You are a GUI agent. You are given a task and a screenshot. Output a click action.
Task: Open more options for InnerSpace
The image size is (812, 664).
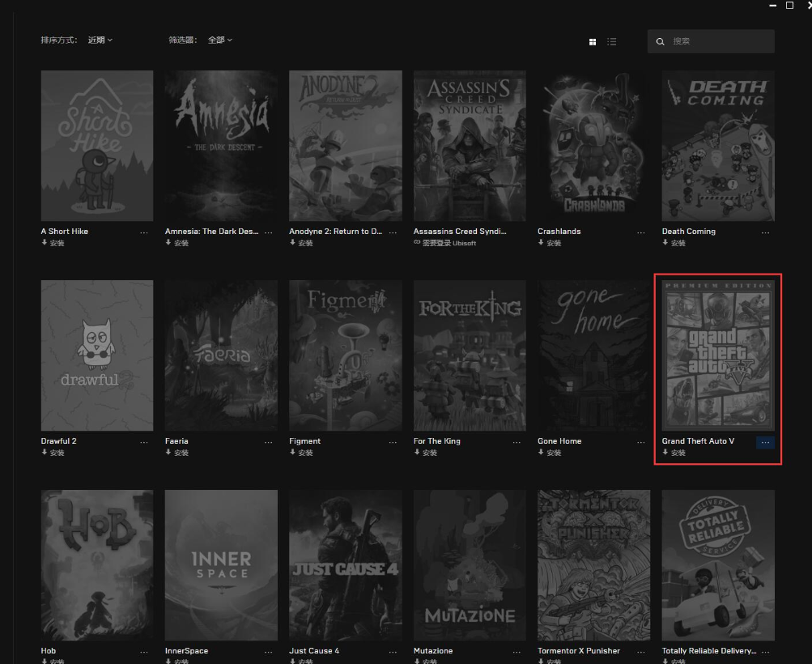pos(268,652)
